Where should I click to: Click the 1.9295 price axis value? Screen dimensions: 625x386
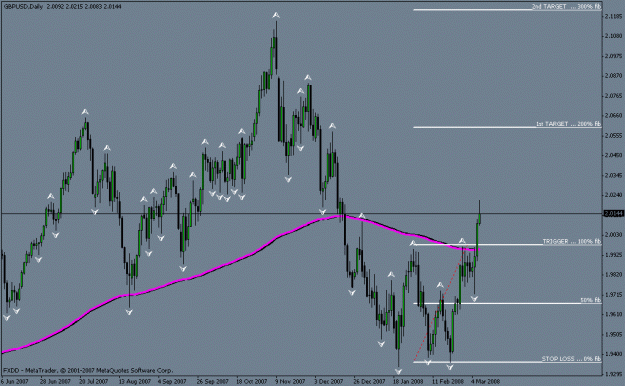point(614,374)
